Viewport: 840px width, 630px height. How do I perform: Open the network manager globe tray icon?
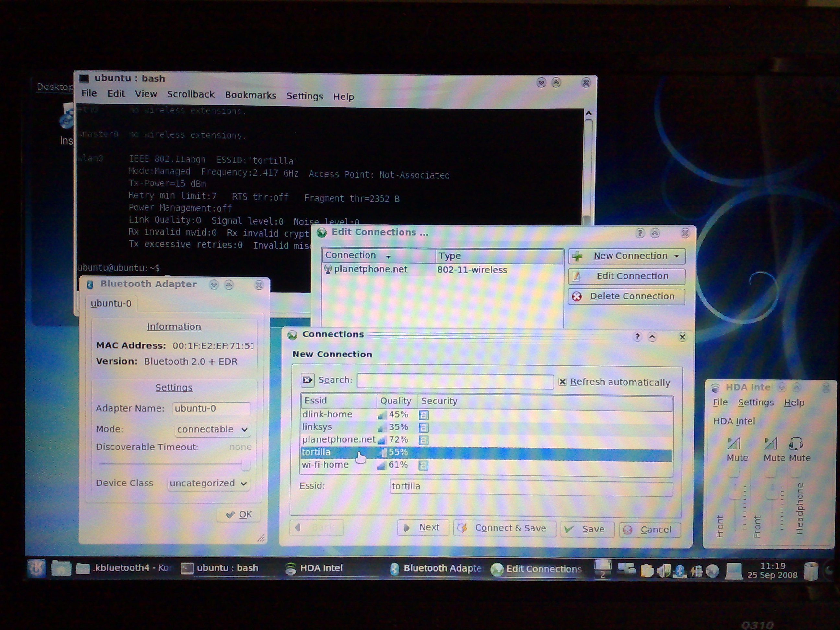click(712, 571)
